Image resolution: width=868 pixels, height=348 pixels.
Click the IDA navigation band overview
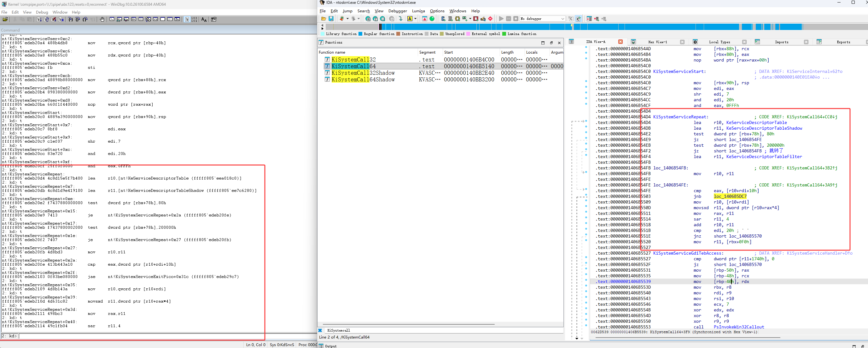pyautogui.click(x=597, y=27)
